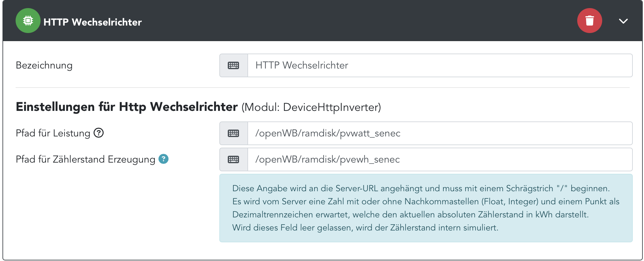Collapse the HTTP Wechselrichter card using the chevron
Screen dimensions: 644x261
(x=623, y=21)
